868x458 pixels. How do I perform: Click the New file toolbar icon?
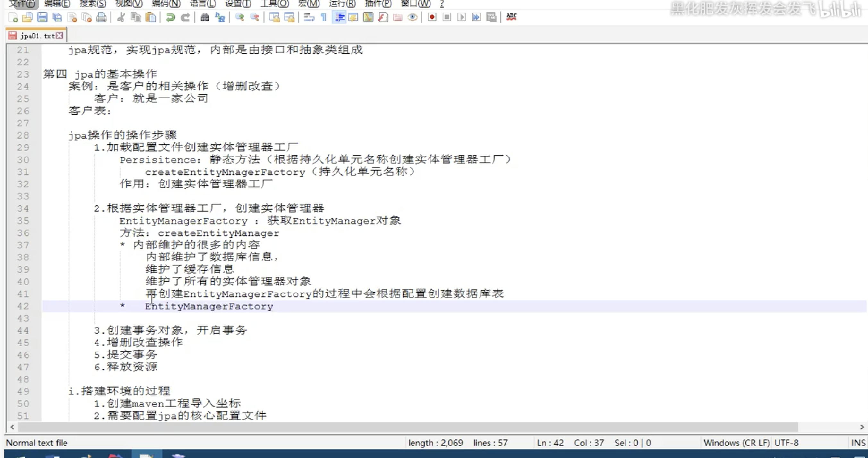[13, 17]
